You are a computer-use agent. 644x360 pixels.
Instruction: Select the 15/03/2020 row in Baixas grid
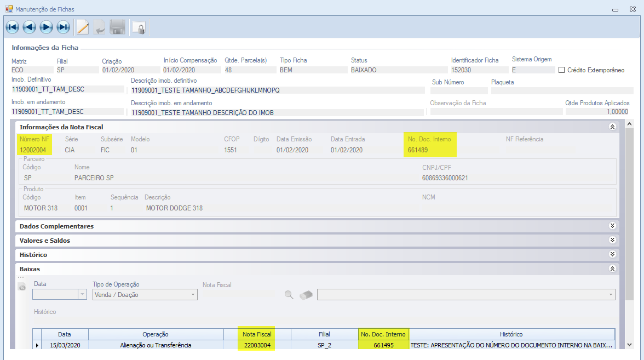coord(65,345)
